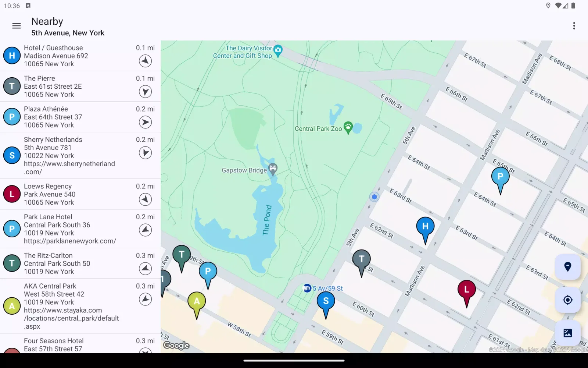
Task: Tap the Central Park Zoo map pin
Action: point(348,128)
